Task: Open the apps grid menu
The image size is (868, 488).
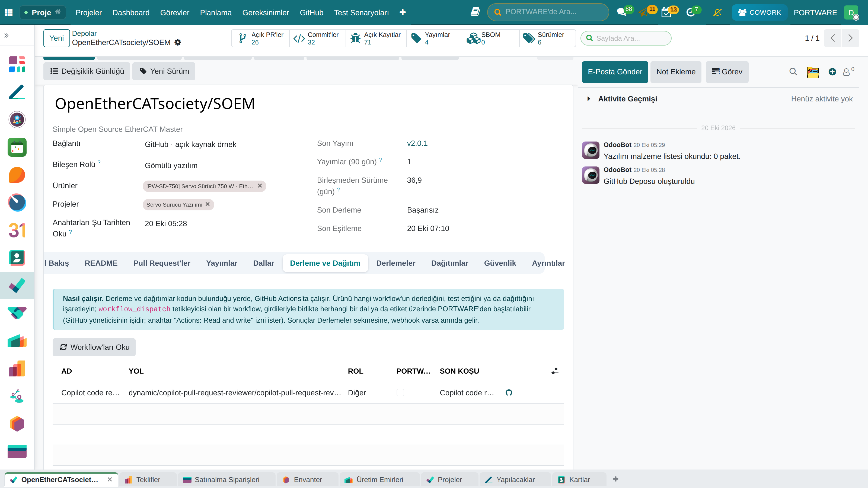Action: click(9, 12)
